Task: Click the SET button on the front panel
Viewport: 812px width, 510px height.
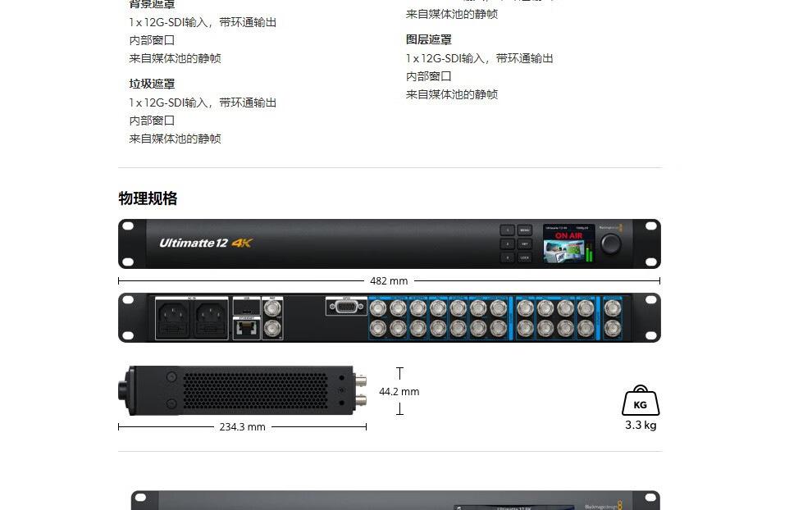Action: coord(525,244)
